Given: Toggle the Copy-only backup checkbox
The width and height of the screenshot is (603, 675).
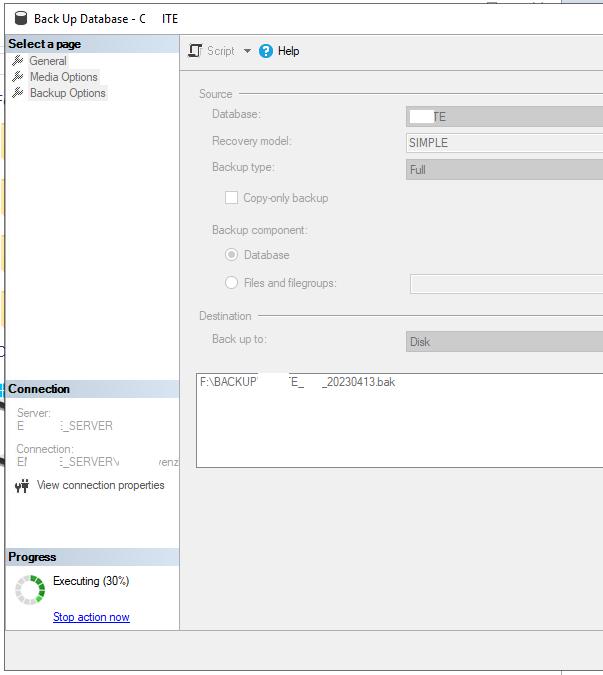Looking at the screenshot, I should pos(232,198).
